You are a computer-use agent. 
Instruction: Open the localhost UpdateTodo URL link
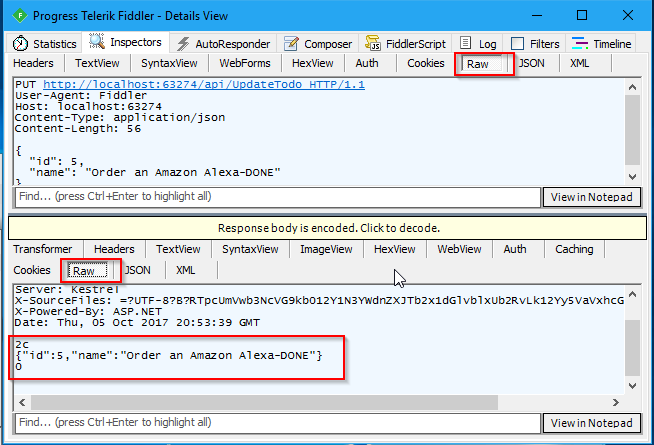pyautogui.click(x=204, y=85)
